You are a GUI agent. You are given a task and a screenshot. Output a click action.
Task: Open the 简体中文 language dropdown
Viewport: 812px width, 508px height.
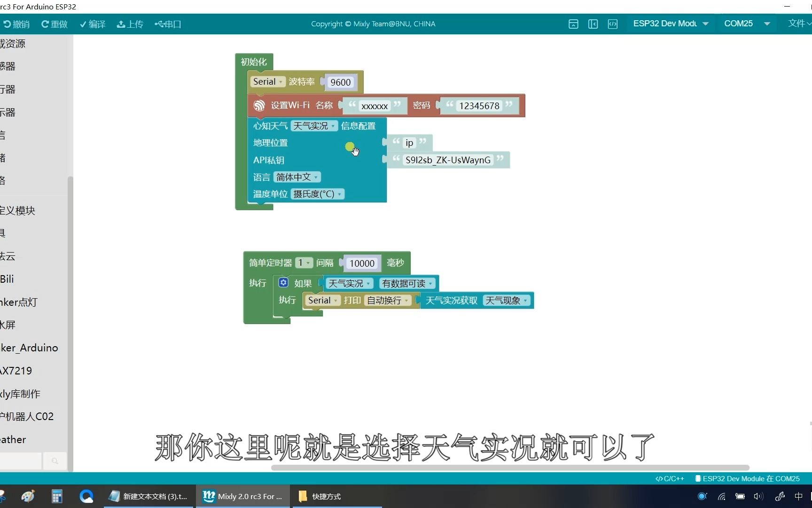297,177
